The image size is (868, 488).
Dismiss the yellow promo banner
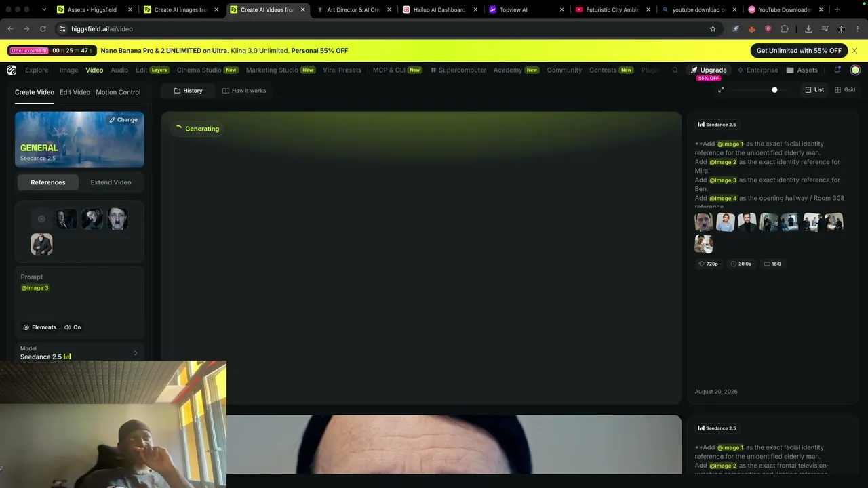pyautogui.click(x=854, y=51)
